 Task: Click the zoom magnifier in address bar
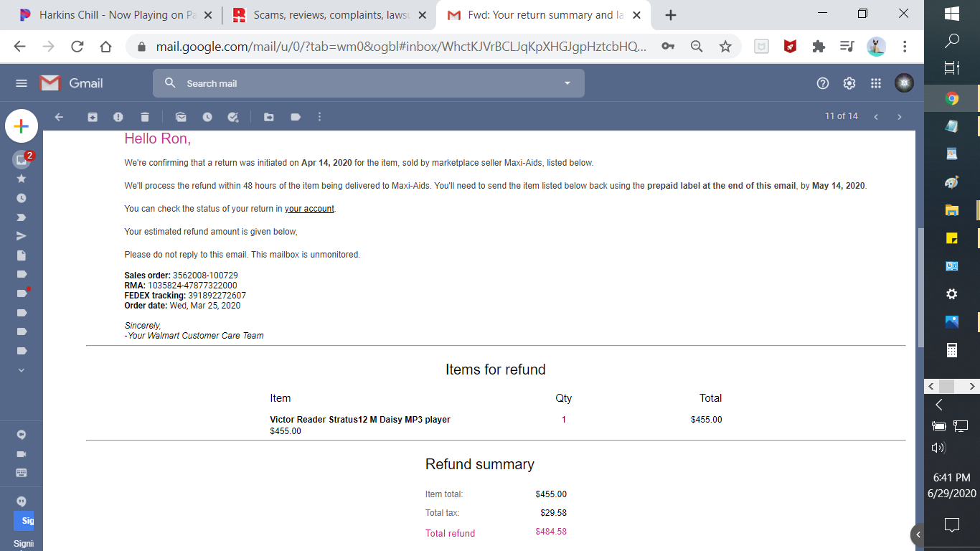tap(697, 47)
